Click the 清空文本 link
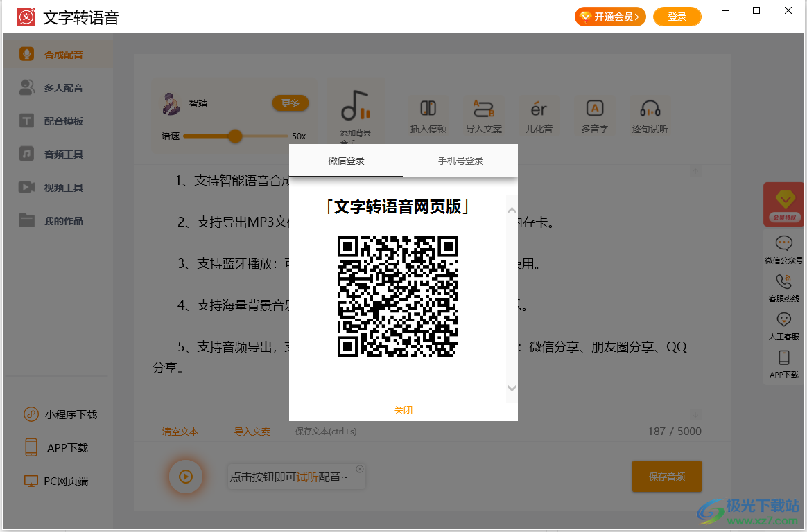Viewport: 807px width, 532px height. pyautogui.click(x=180, y=432)
